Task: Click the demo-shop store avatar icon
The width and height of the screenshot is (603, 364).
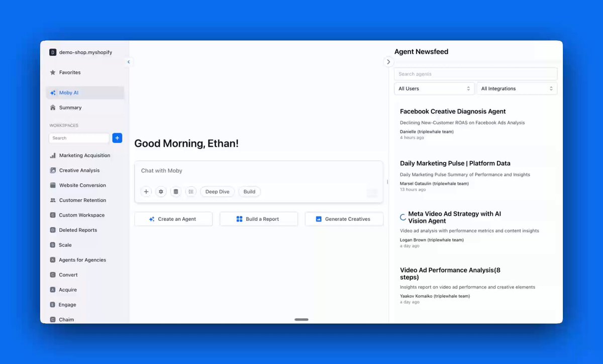Action: (53, 52)
